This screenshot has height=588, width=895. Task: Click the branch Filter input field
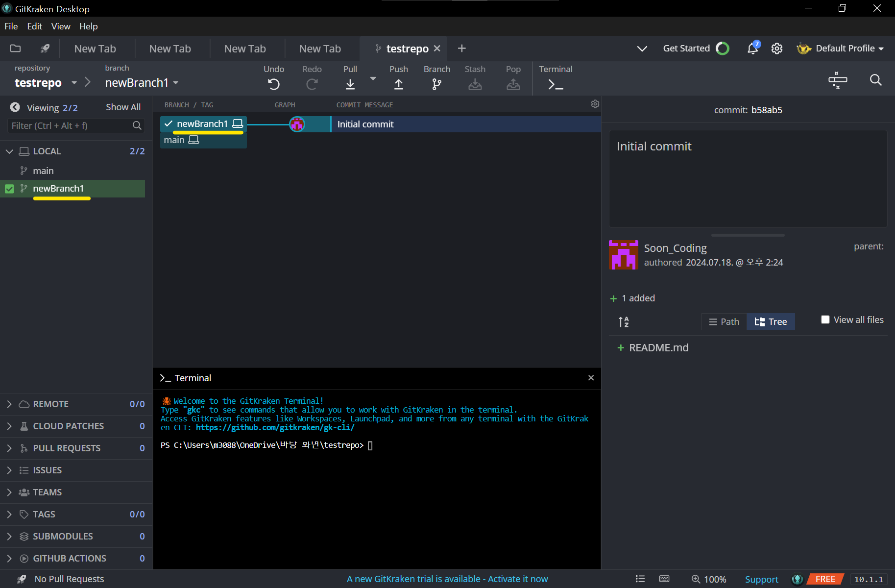76,126
